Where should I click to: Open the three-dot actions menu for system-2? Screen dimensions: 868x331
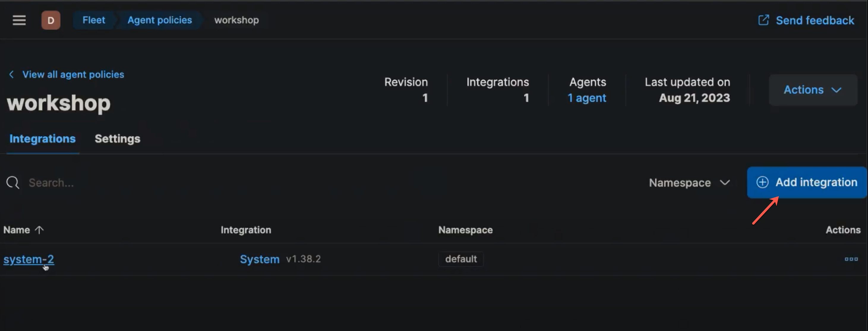point(851,259)
